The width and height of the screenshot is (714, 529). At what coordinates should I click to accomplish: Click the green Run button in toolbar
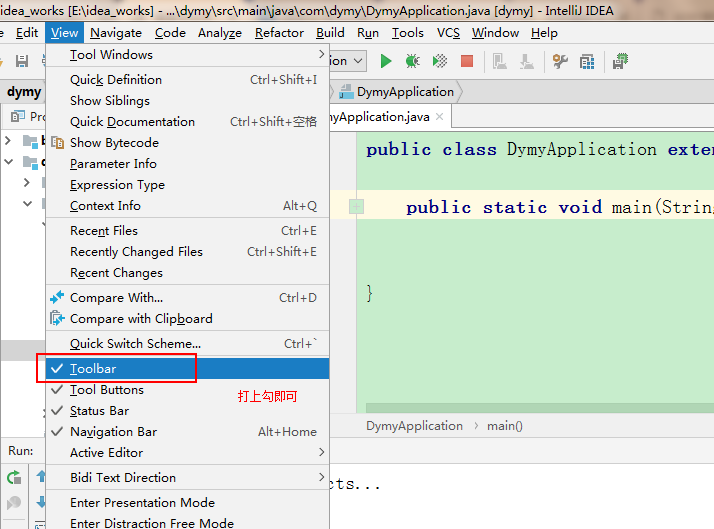[386, 61]
